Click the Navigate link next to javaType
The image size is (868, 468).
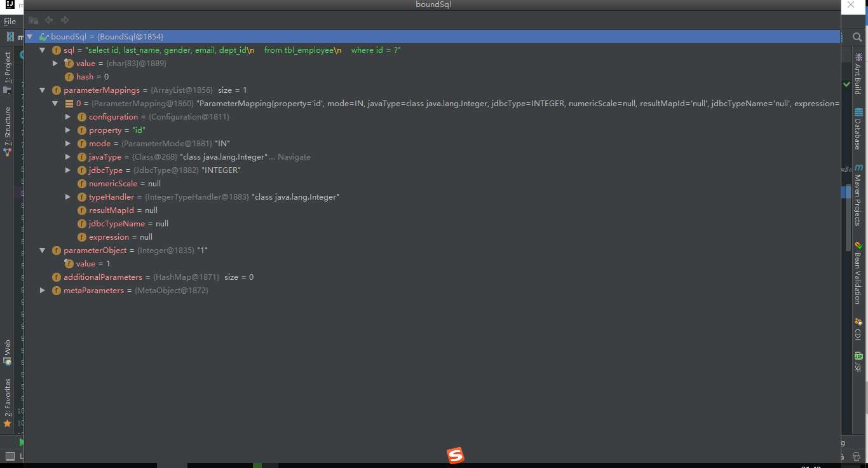point(294,156)
